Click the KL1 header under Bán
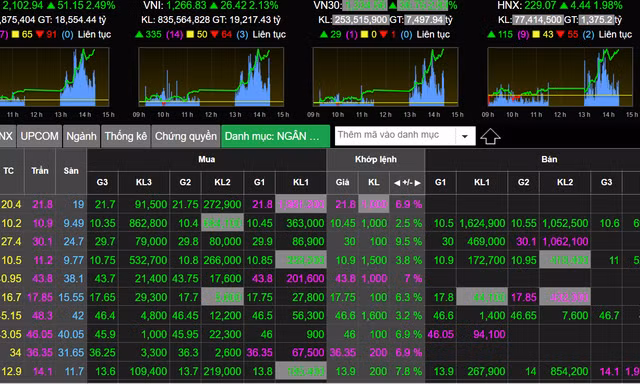The height and width of the screenshot is (384, 640). coord(482,182)
